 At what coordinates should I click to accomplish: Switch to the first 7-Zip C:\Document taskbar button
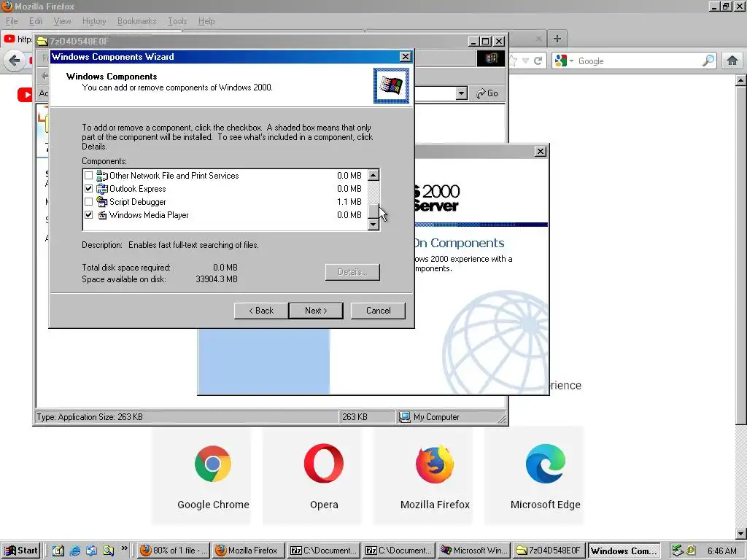(323, 551)
